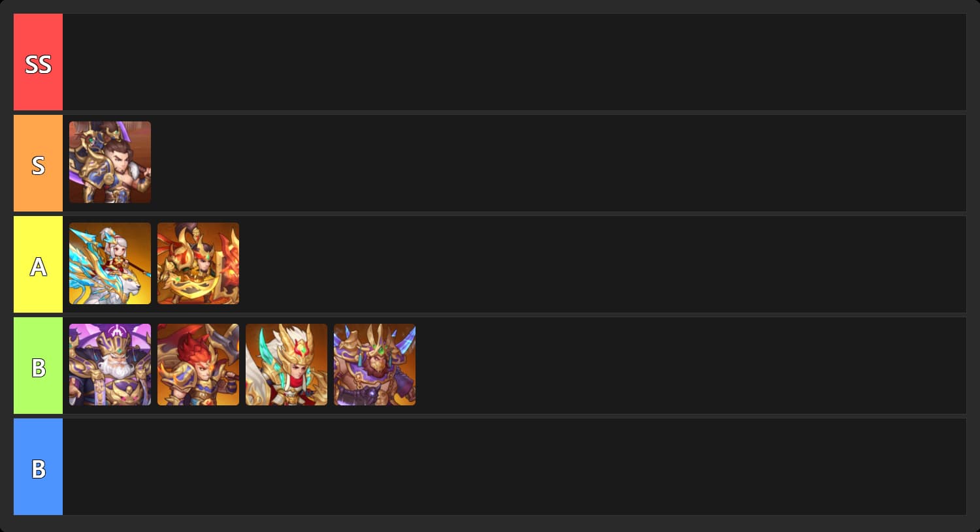Choose the golden-helmet warrior with red scarf

click(x=286, y=364)
